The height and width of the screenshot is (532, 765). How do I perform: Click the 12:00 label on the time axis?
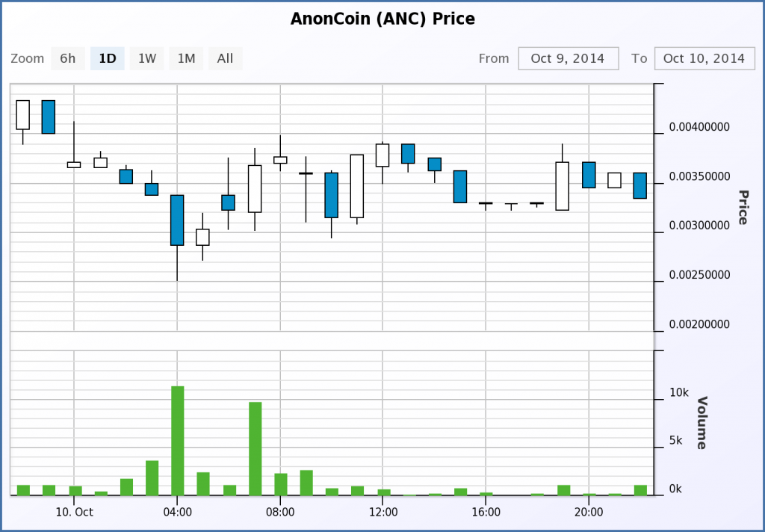(x=383, y=513)
